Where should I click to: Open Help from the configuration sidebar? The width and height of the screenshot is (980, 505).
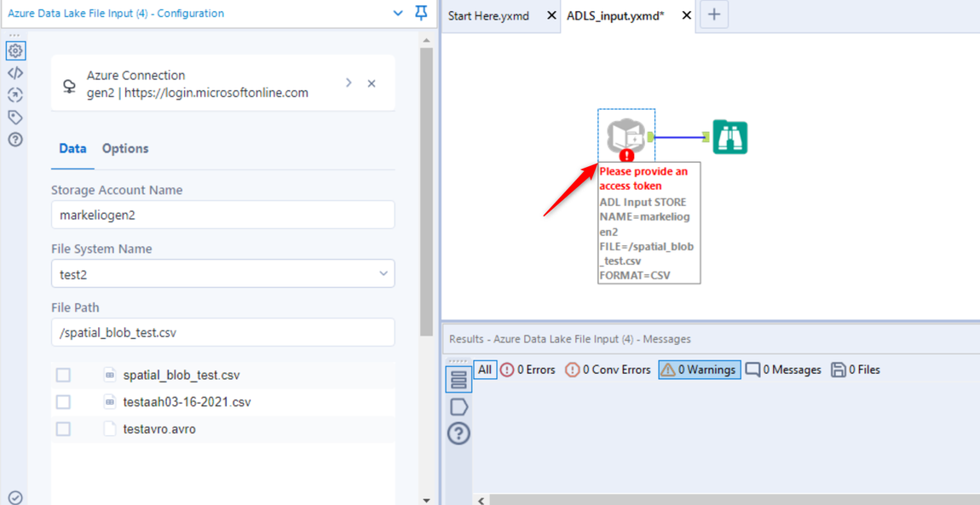[x=15, y=139]
